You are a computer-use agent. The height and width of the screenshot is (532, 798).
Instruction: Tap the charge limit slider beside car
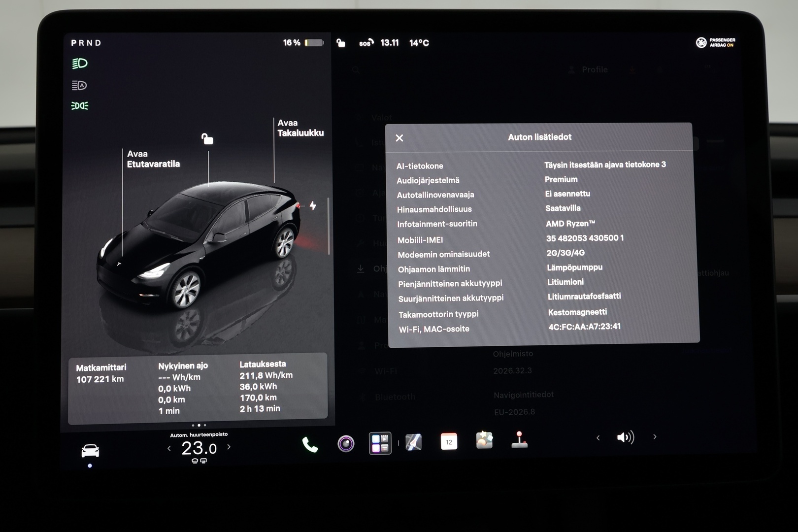tap(329, 226)
